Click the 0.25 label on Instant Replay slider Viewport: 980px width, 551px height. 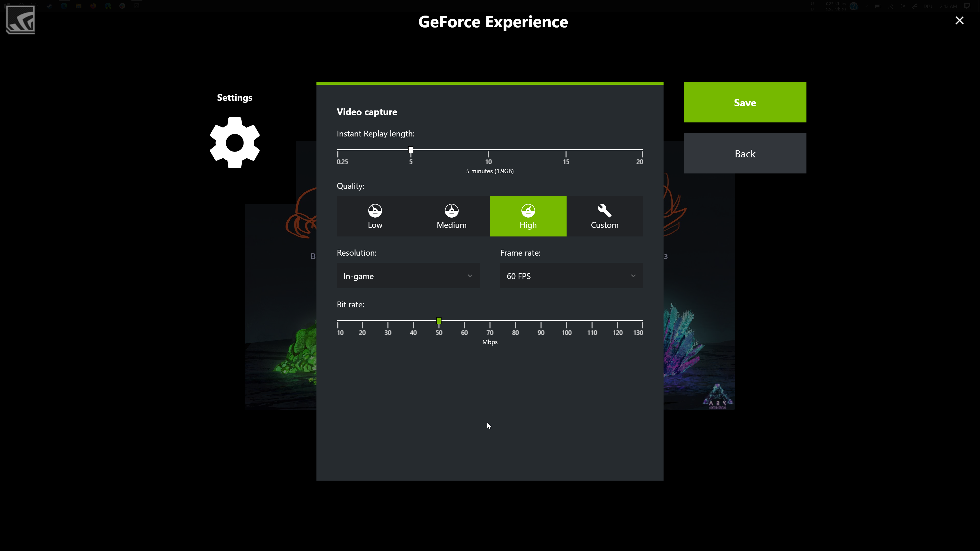click(342, 162)
